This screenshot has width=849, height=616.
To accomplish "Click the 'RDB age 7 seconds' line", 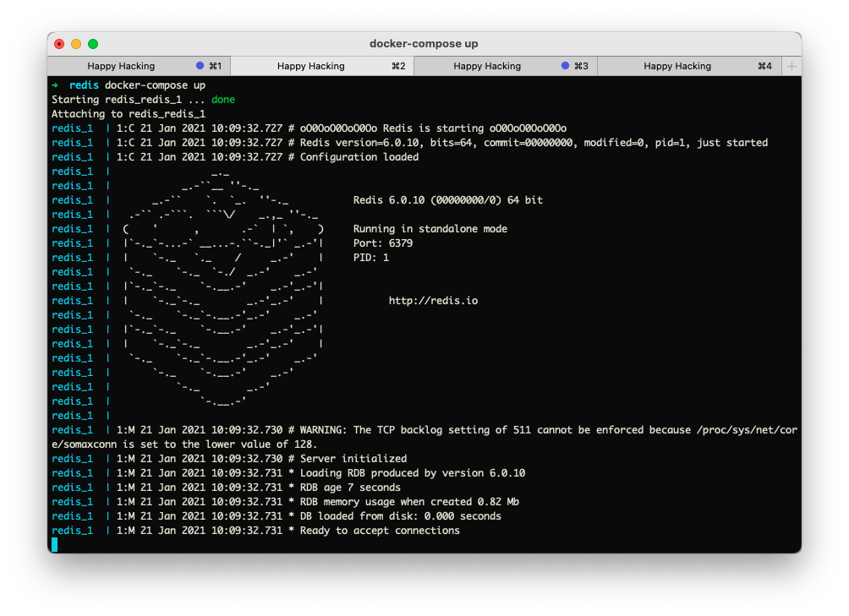I will [226, 488].
